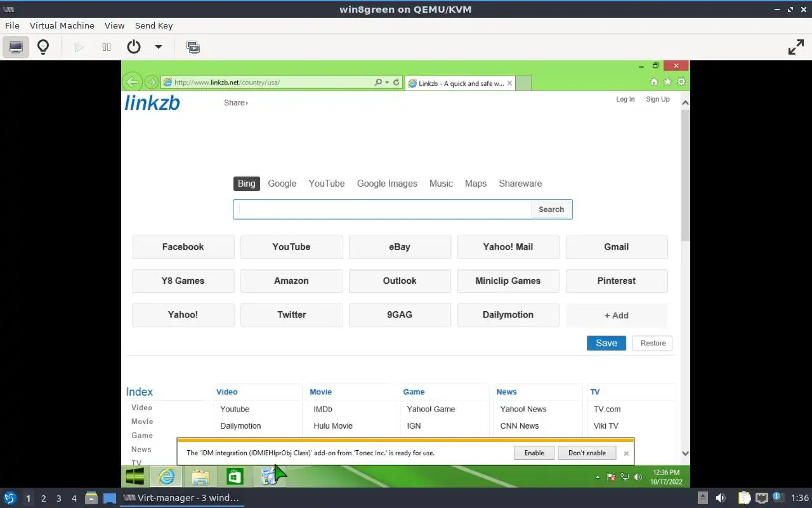Click the CNN News link
The height and width of the screenshot is (508, 812).
click(520, 426)
